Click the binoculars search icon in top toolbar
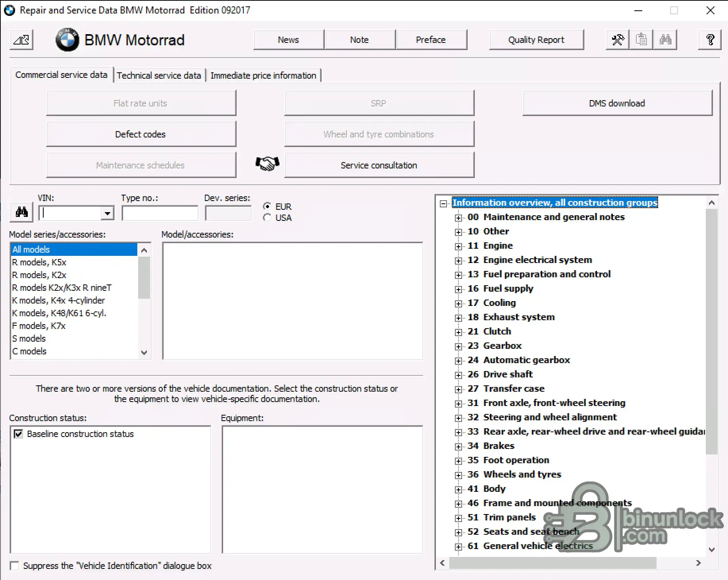728x580 pixels. [x=665, y=40]
